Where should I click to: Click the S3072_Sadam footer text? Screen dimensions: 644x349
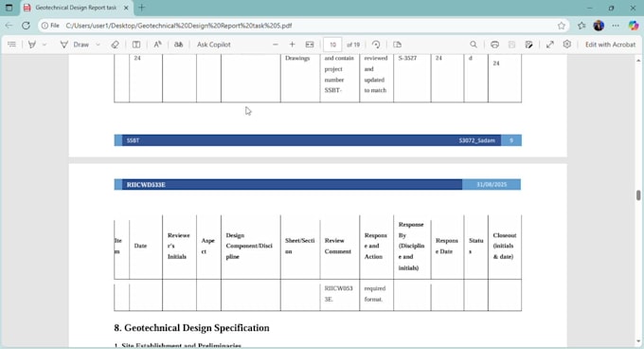tap(476, 140)
